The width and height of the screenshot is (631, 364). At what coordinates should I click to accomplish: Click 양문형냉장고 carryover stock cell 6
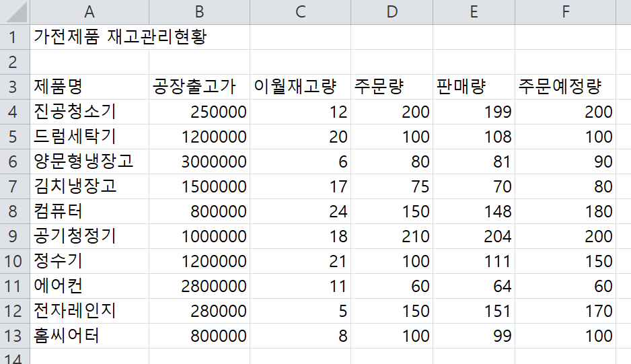click(x=300, y=161)
